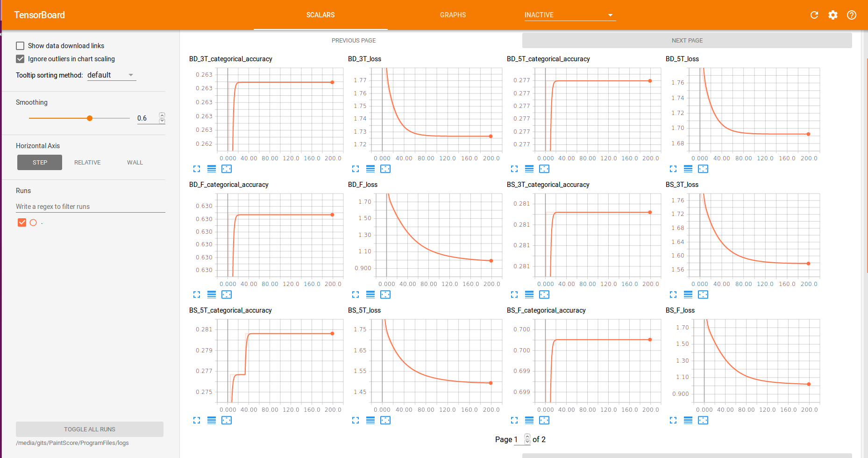This screenshot has height=458, width=868.
Task: Expand BD_5T_loss chart to full size
Action: 673,169
